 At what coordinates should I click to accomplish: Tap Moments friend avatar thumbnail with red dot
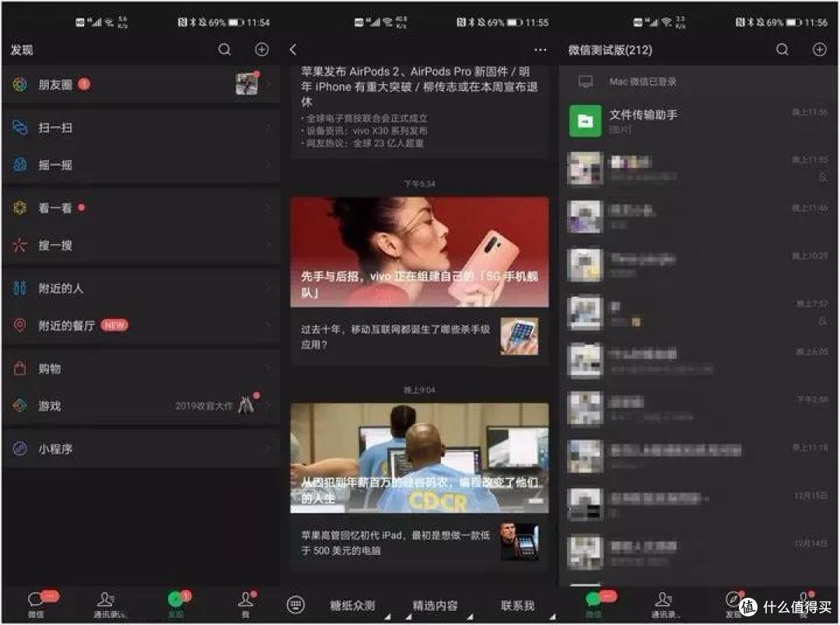(x=247, y=84)
